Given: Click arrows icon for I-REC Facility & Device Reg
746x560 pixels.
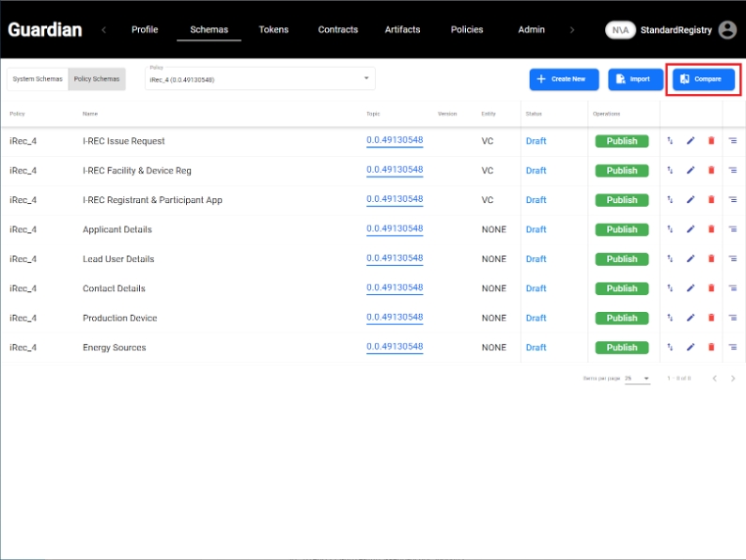Looking at the screenshot, I should [x=670, y=171].
